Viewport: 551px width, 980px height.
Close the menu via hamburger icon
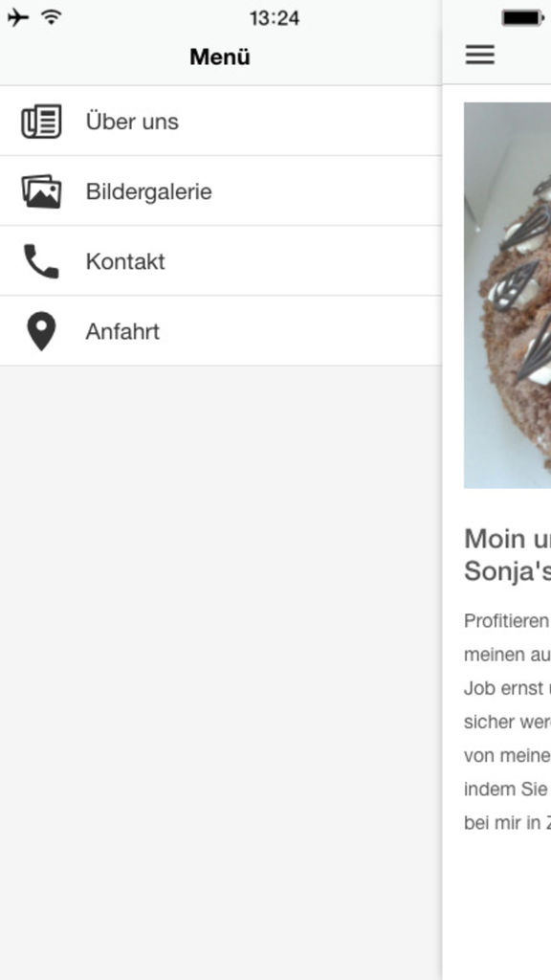480,55
